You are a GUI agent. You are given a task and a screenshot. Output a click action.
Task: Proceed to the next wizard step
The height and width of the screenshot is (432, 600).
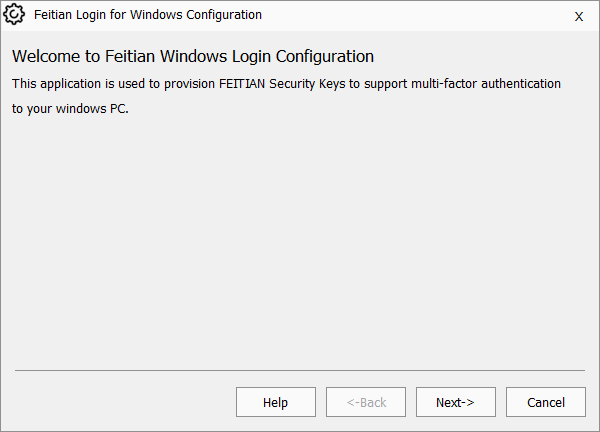tap(455, 402)
